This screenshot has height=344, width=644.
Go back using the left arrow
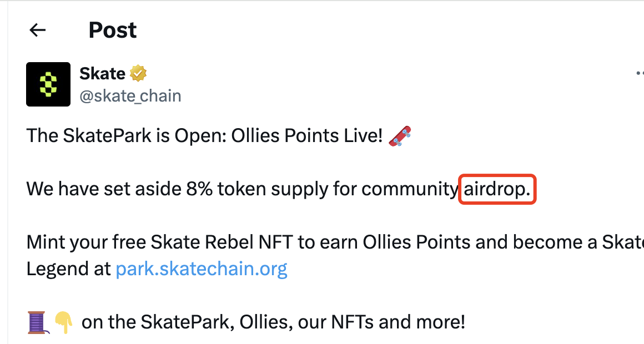(x=37, y=30)
